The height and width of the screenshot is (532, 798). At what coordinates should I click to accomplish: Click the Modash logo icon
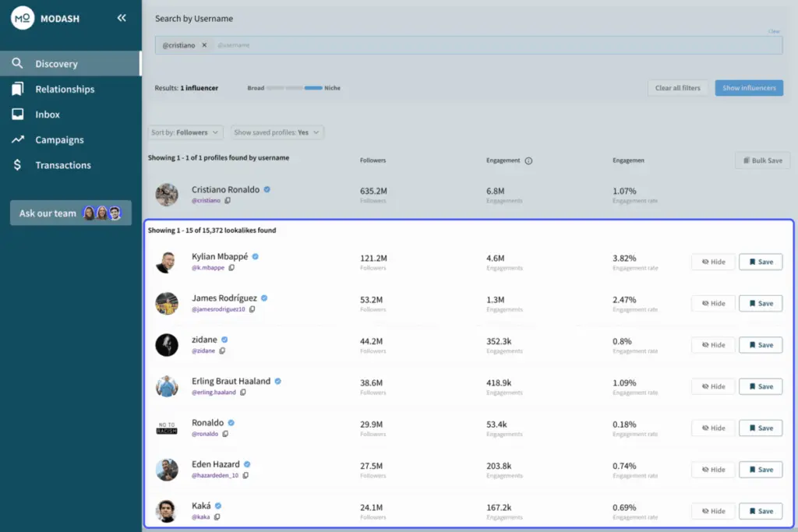point(23,18)
